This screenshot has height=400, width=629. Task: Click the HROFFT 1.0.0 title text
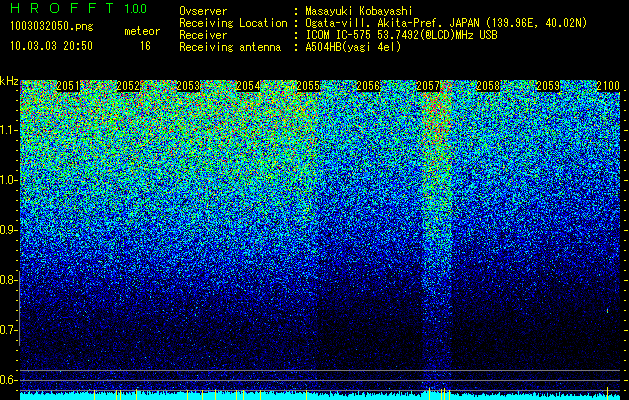point(79,8)
